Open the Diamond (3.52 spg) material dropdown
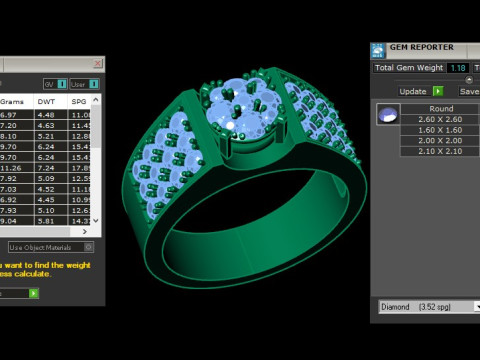Screen dimensions: 480x360 pos(477,307)
